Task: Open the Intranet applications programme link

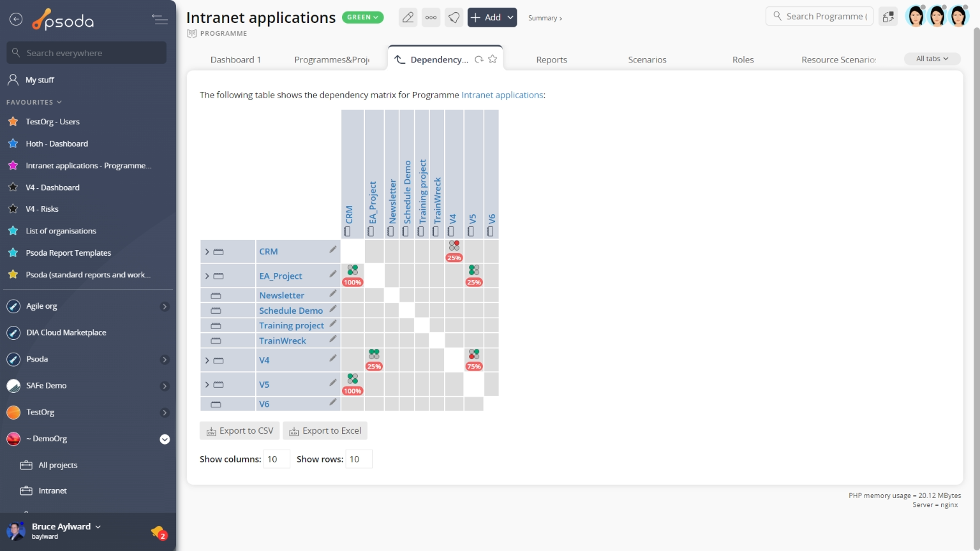Action: 502,95
